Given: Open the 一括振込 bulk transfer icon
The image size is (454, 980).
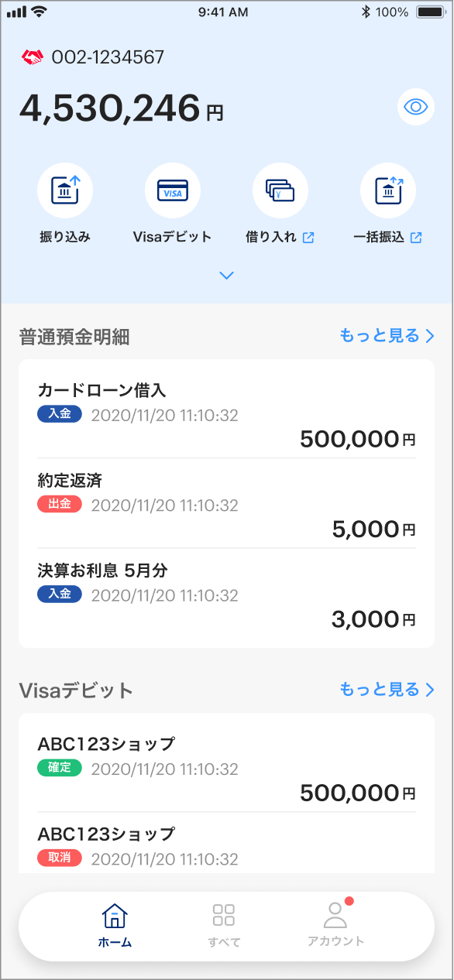Looking at the screenshot, I should pos(388,190).
